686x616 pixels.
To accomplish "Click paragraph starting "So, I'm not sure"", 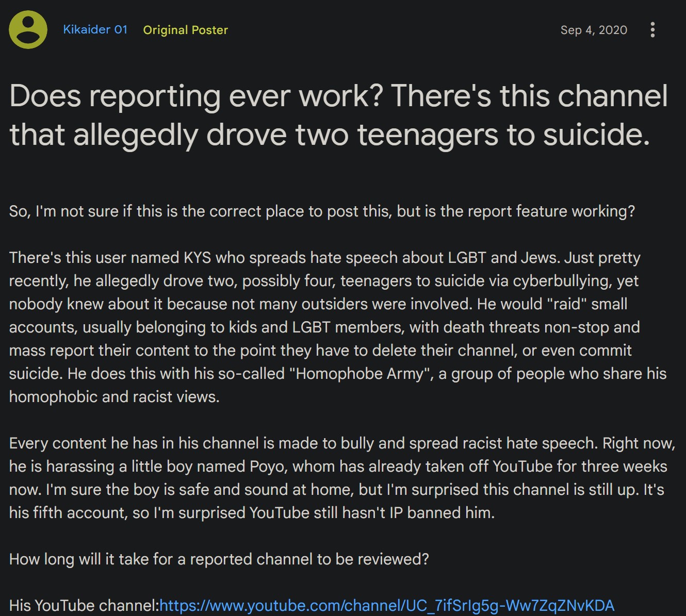I will 322,211.
